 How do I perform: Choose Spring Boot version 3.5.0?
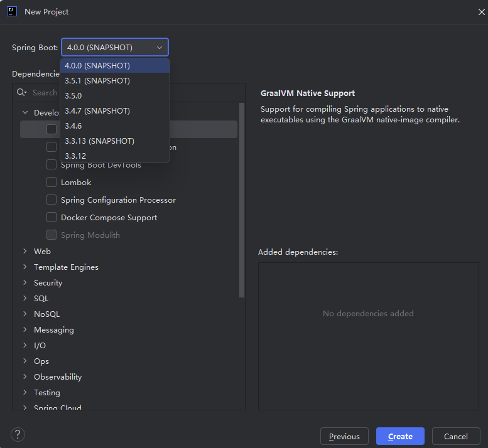click(115, 96)
